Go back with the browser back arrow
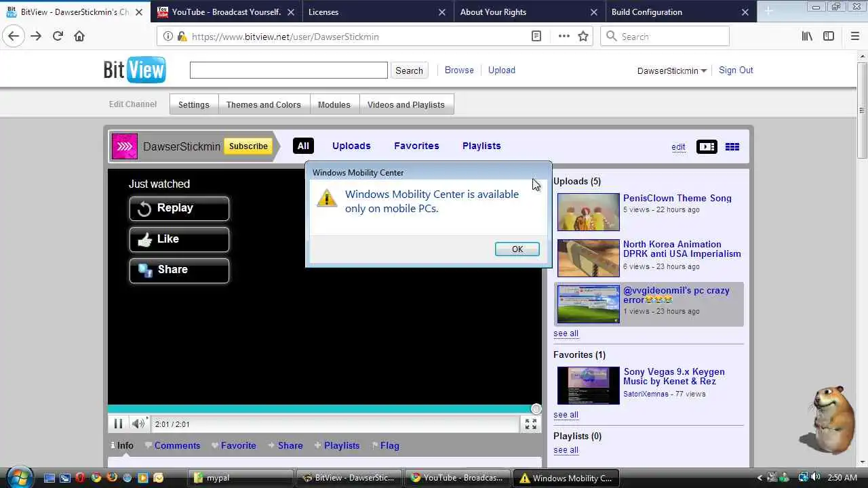868x488 pixels. pos(14,37)
